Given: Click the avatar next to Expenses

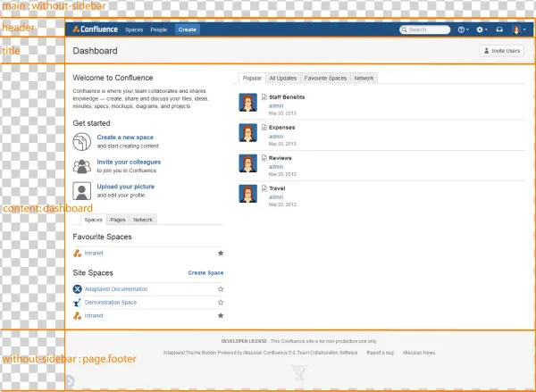Looking at the screenshot, I should click(x=247, y=133).
